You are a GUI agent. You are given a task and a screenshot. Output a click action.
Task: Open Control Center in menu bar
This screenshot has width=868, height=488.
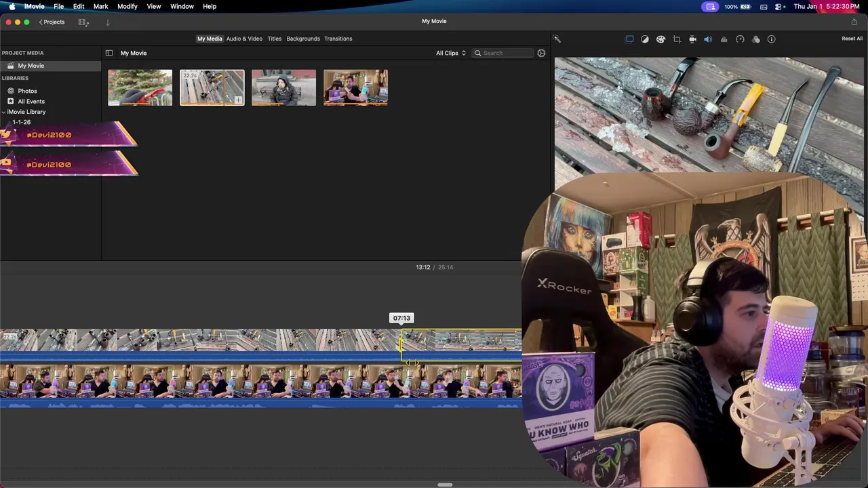(779, 6)
